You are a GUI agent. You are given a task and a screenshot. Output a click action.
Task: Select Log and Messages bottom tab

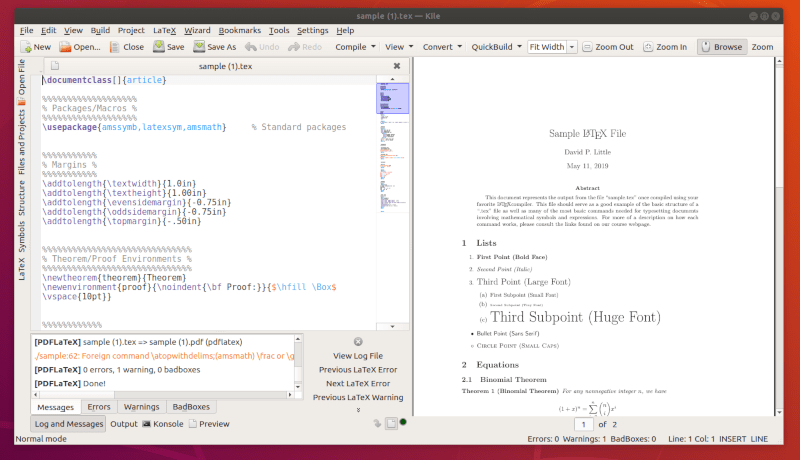pos(69,424)
